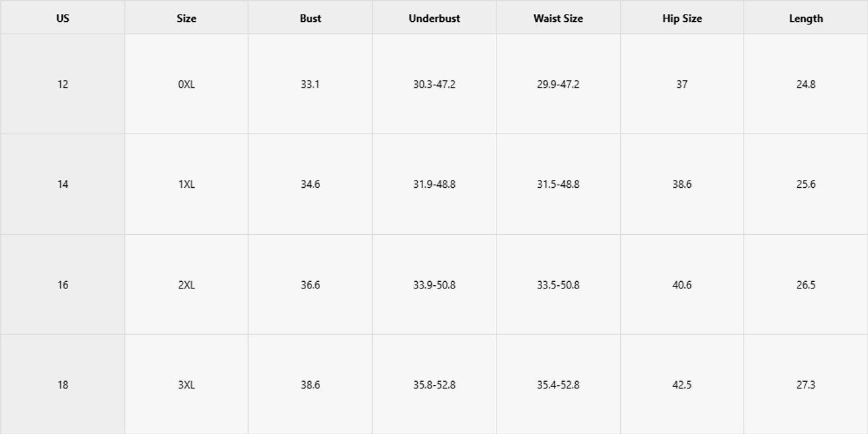This screenshot has height=434, width=868.
Task: Select the Waist Size column header
Action: tap(558, 19)
